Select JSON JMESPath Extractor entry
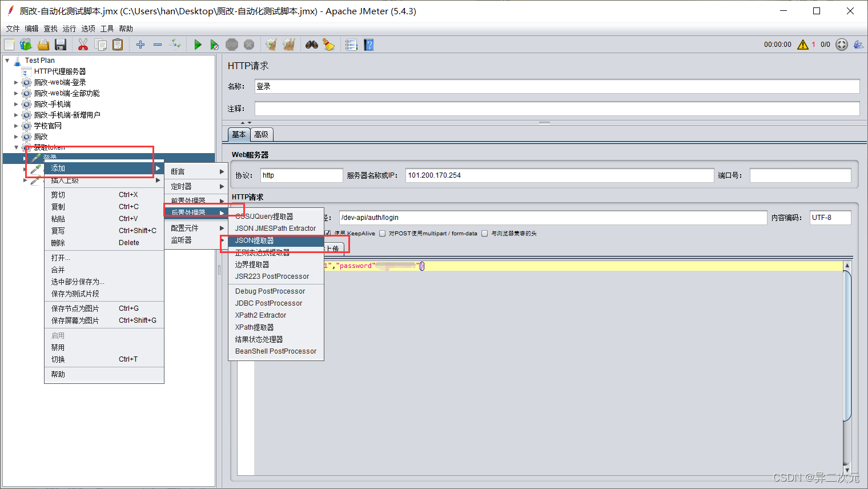Screen dimensions: 868x489 [x=276, y=229]
